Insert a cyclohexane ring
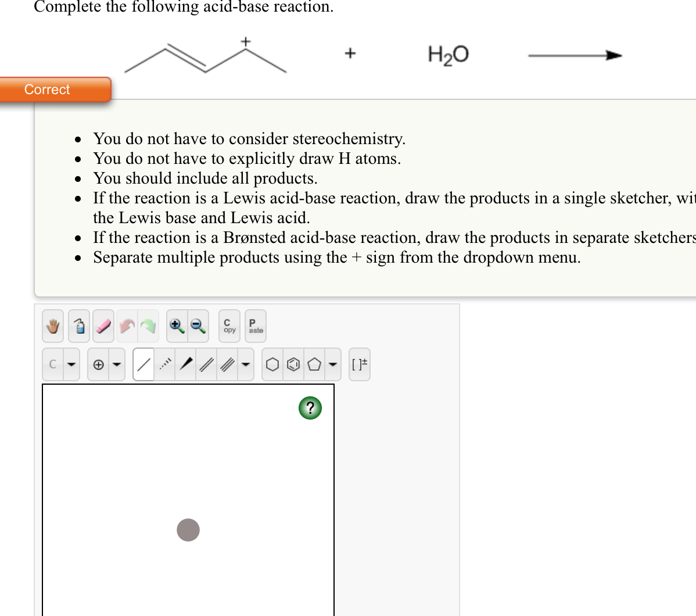 (x=272, y=364)
